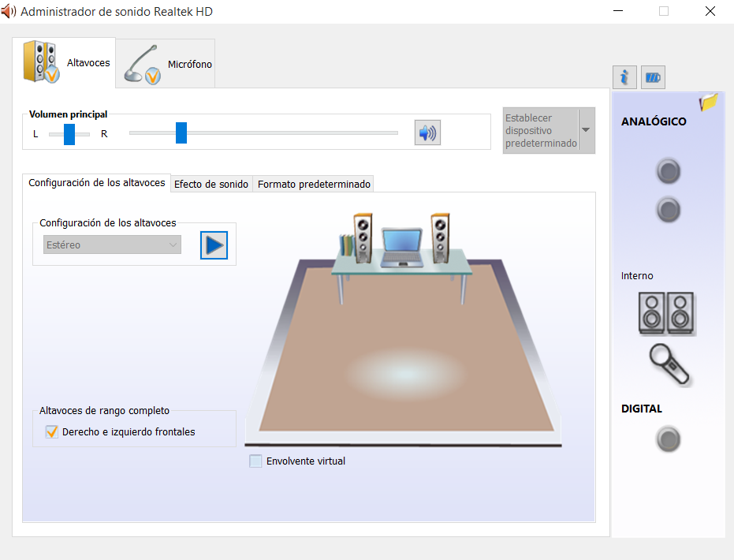This screenshot has width=734, height=560.
Task: Select the second analog jack connector
Action: (668, 210)
